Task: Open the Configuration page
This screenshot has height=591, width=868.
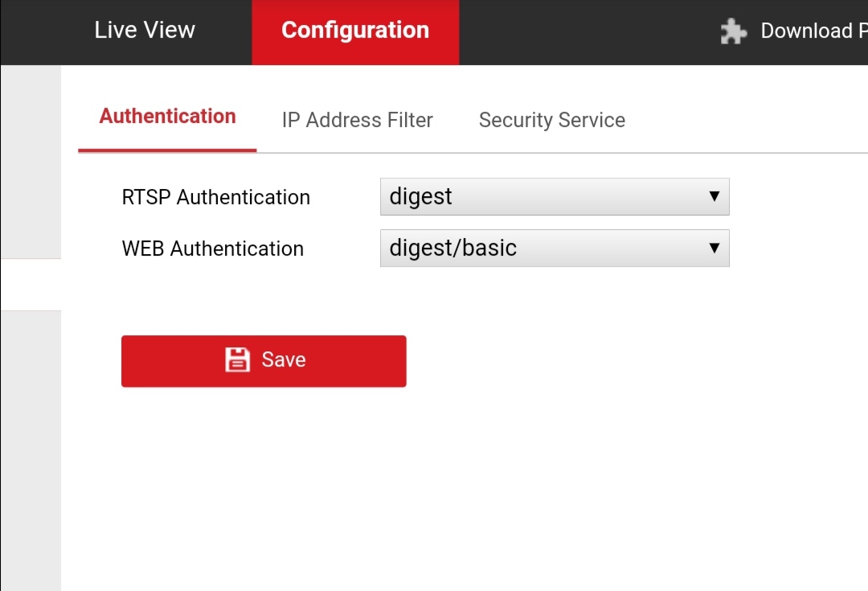Action: coord(354,31)
